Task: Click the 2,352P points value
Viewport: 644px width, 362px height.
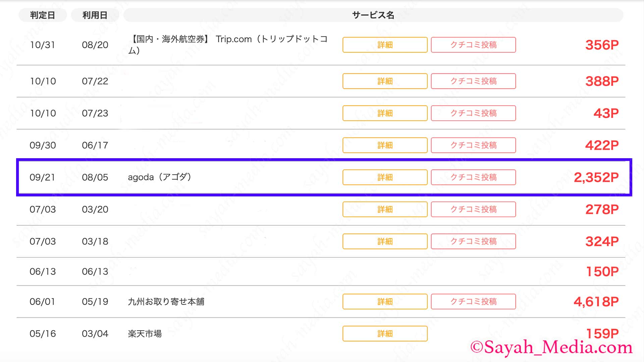Action: click(x=596, y=177)
